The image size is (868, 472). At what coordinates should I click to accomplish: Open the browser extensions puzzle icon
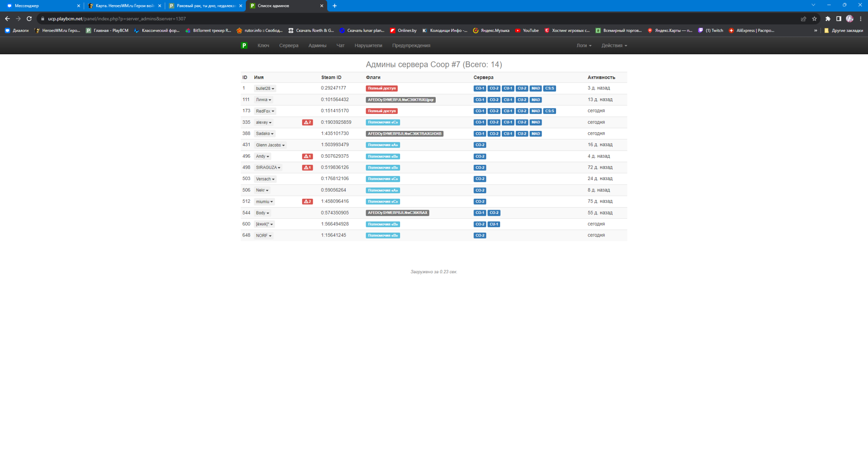click(828, 19)
